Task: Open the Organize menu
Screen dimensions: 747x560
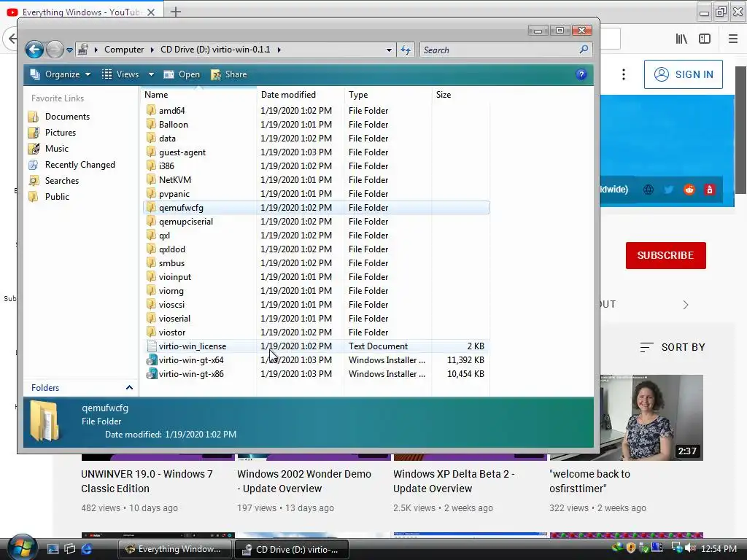Action: click(x=60, y=74)
